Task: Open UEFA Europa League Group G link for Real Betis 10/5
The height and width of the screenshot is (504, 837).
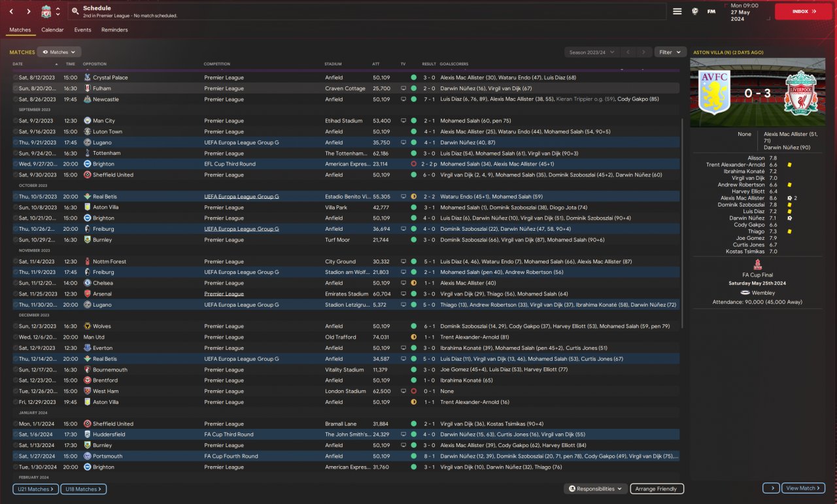Action: pos(241,196)
